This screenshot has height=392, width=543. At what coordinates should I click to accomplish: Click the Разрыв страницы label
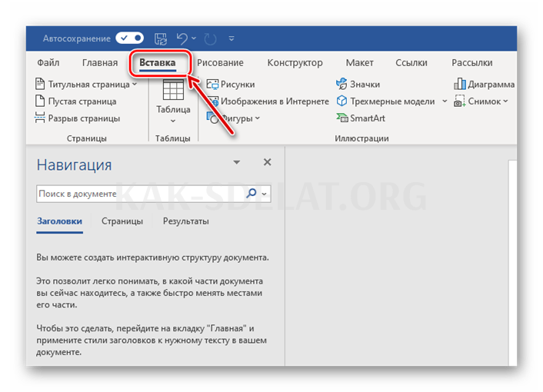[84, 118]
